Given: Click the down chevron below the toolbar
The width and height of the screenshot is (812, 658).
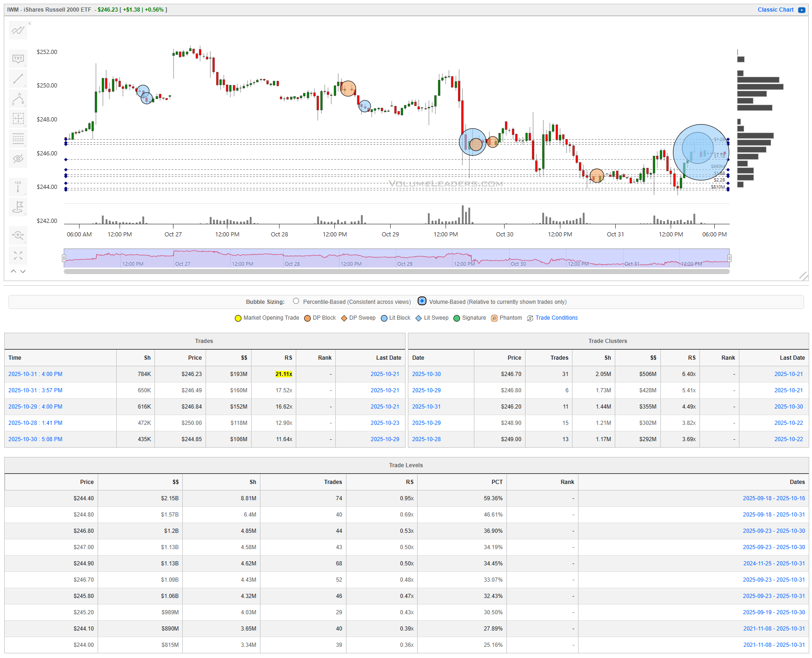Looking at the screenshot, I should click(23, 271).
